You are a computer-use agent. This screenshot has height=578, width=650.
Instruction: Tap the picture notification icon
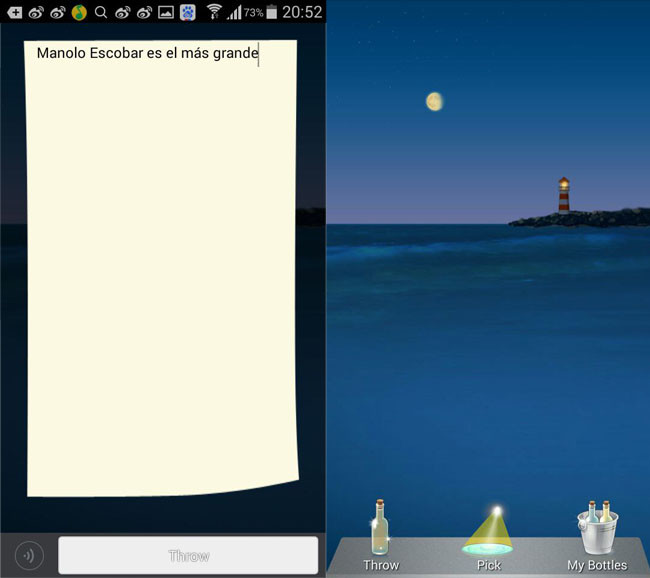tap(166, 12)
